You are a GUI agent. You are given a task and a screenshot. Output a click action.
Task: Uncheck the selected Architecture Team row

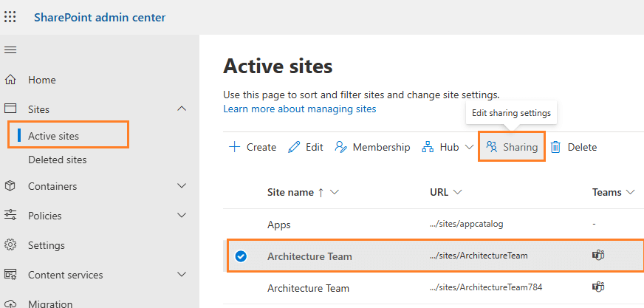pyautogui.click(x=241, y=256)
